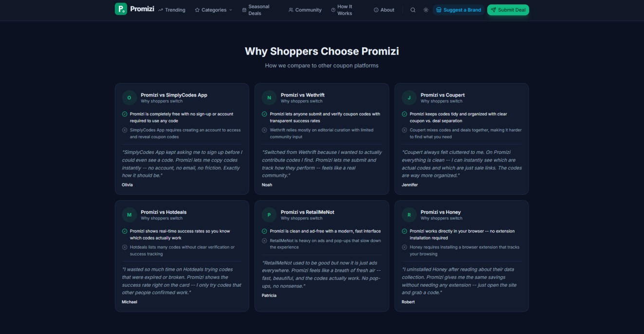This screenshot has width=644, height=334.
Task: Click the Promizi logo icon
Action: coord(121,9)
